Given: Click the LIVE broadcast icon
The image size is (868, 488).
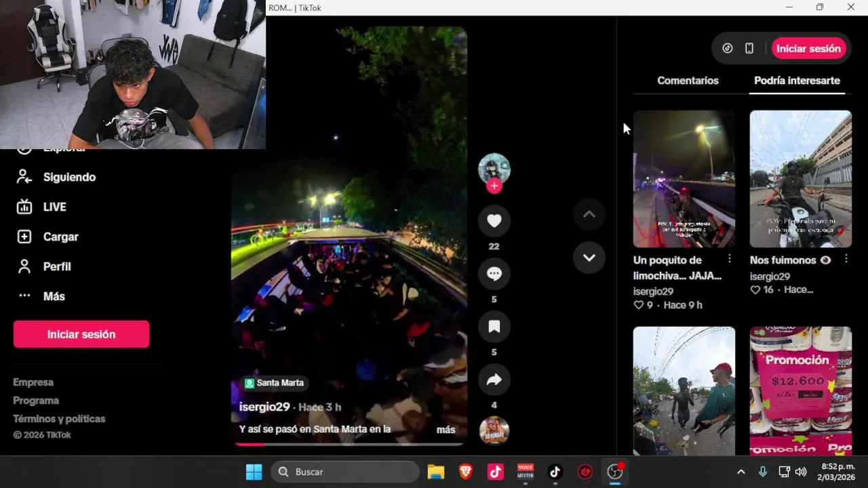Looking at the screenshot, I should (x=24, y=207).
